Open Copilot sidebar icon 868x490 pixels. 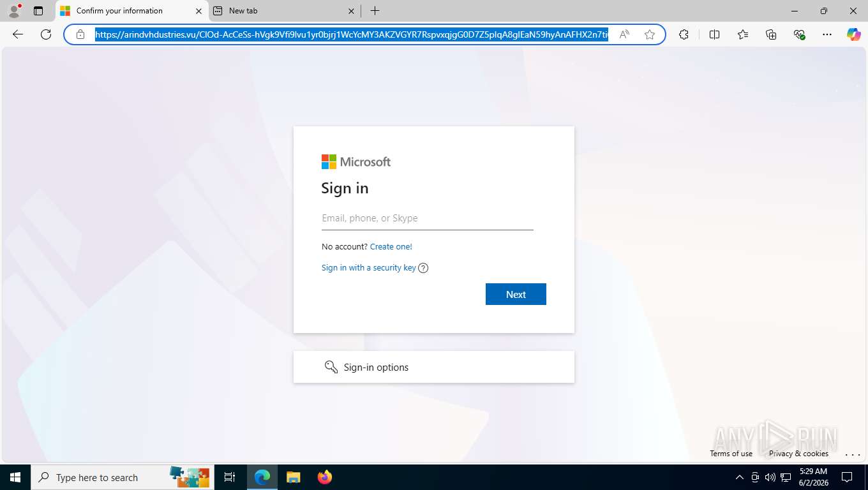click(x=854, y=34)
